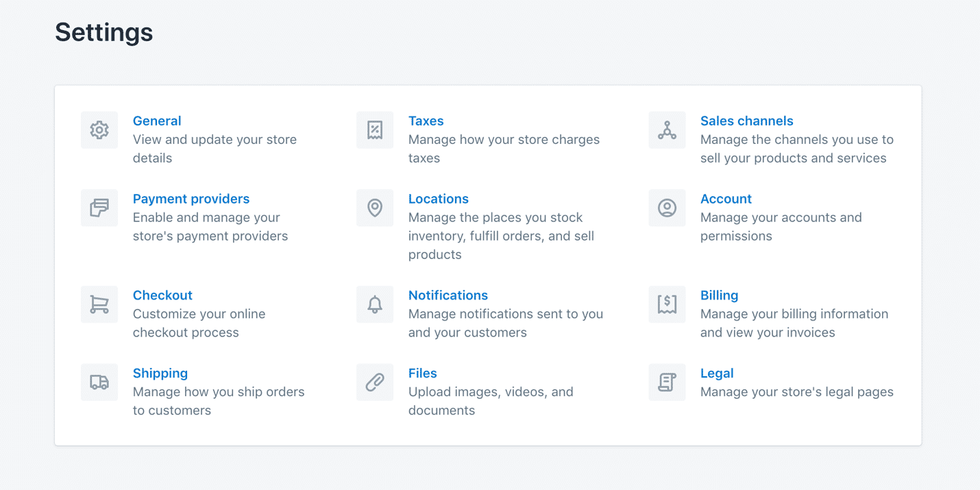Open the Payment providers link
The height and width of the screenshot is (490, 980).
[191, 199]
